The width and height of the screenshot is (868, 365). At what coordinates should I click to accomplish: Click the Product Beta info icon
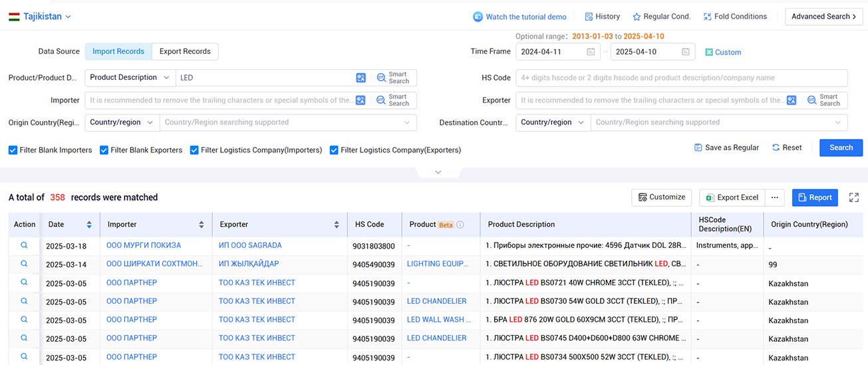(x=460, y=225)
